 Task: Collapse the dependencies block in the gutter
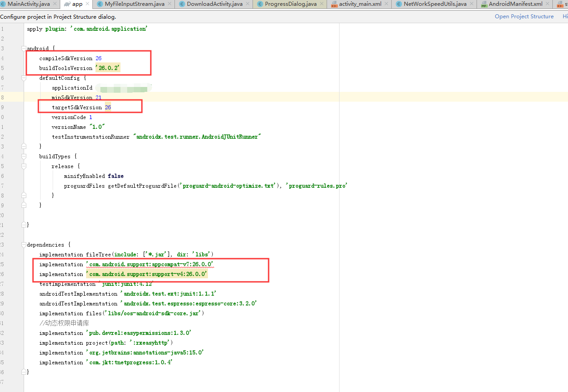(24, 244)
